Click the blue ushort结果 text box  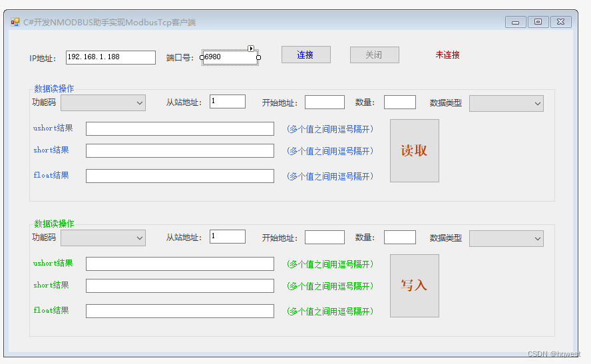[180, 128]
